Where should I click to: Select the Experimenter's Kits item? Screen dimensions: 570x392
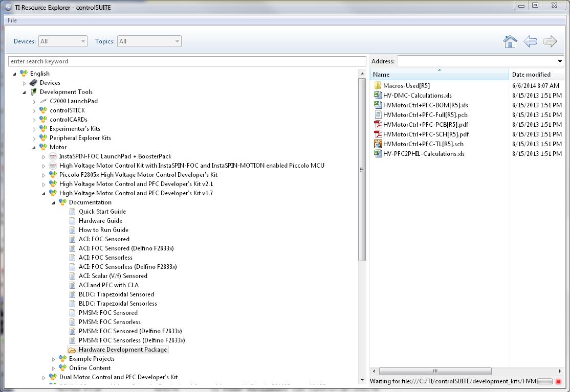point(75,129)
